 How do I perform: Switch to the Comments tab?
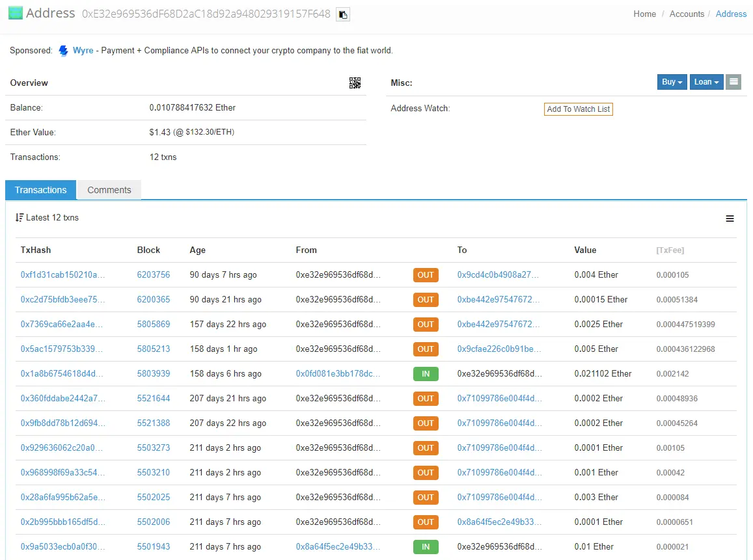(109, 190)
